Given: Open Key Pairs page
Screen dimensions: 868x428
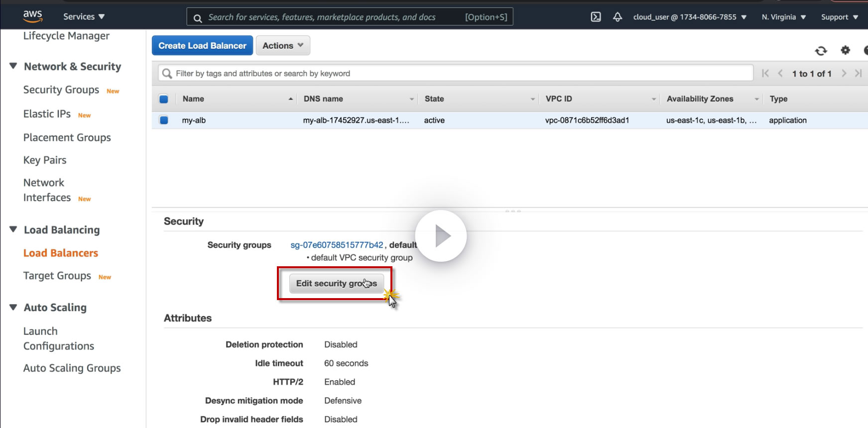Looking at the screenshot, I should (45, 160).
